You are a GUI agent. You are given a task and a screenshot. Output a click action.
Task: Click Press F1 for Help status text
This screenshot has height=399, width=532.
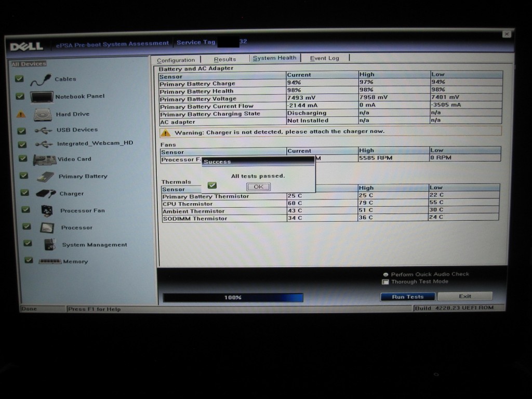pyautogui.click(x=95, y=309)
